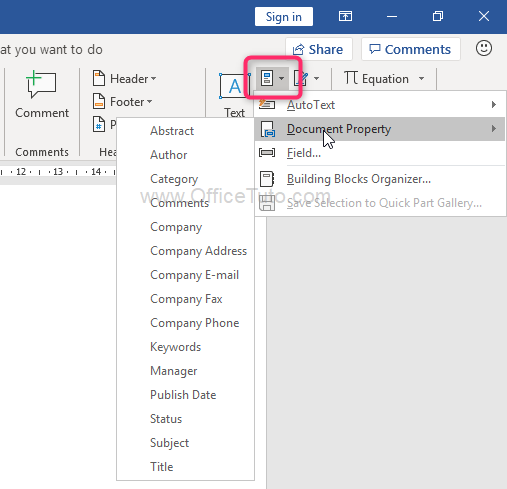
Task: Open Building Blocks Organizer...
Action: (380, 179)
